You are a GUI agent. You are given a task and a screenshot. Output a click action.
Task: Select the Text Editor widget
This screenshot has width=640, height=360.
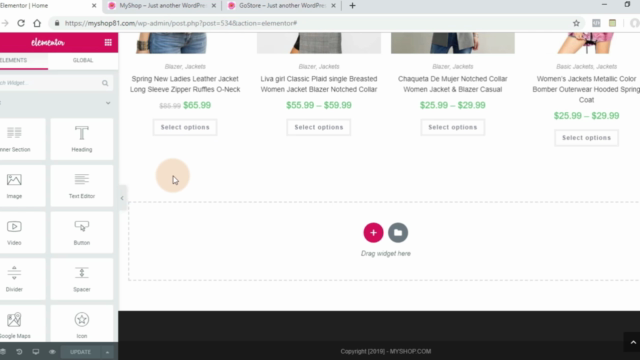(82, 186)
